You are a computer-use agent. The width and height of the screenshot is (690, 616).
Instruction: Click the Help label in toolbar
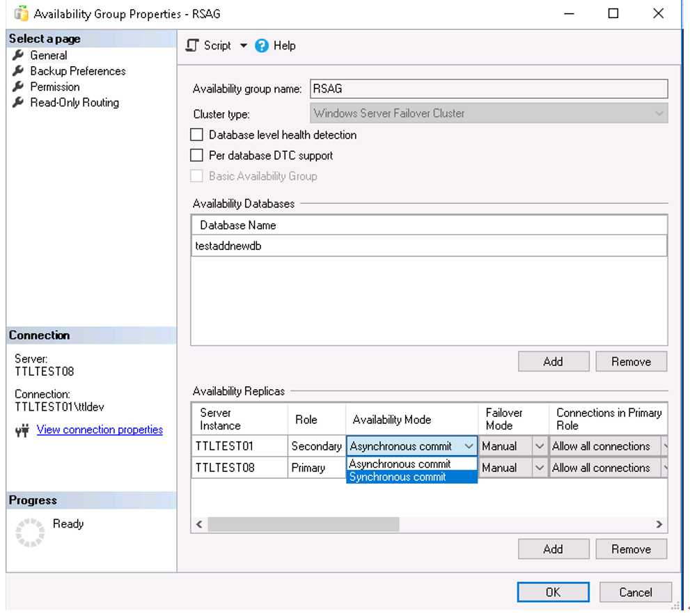284,45
